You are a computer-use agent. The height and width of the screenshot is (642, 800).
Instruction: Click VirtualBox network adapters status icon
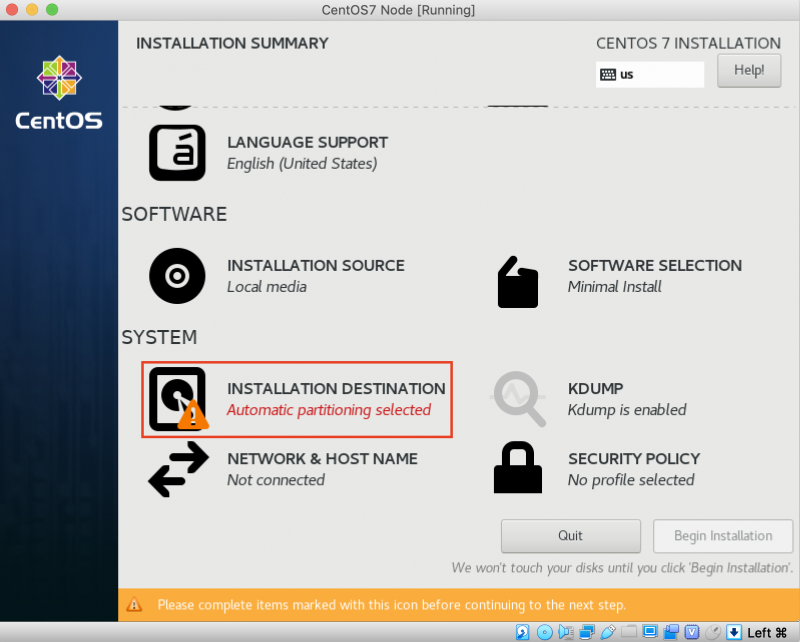(587, 632)
